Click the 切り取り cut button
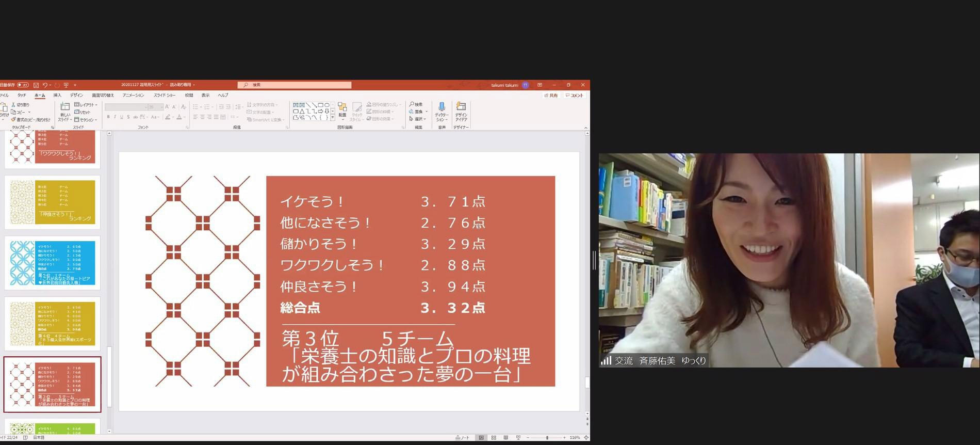Image resolution: width=980 pixels, height=445 pixels. point(21,105)
